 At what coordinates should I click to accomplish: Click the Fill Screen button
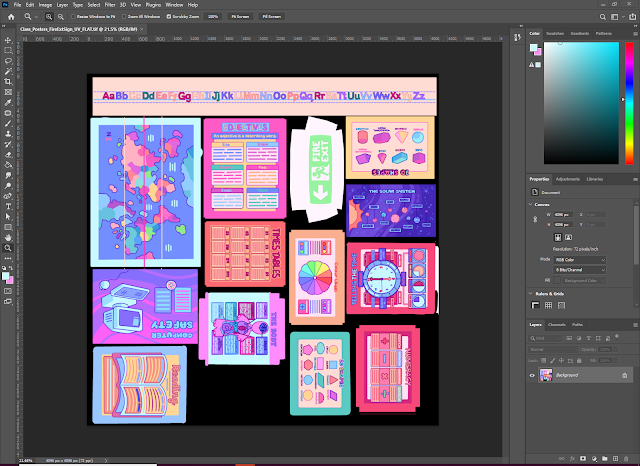(x=272, y=17)
